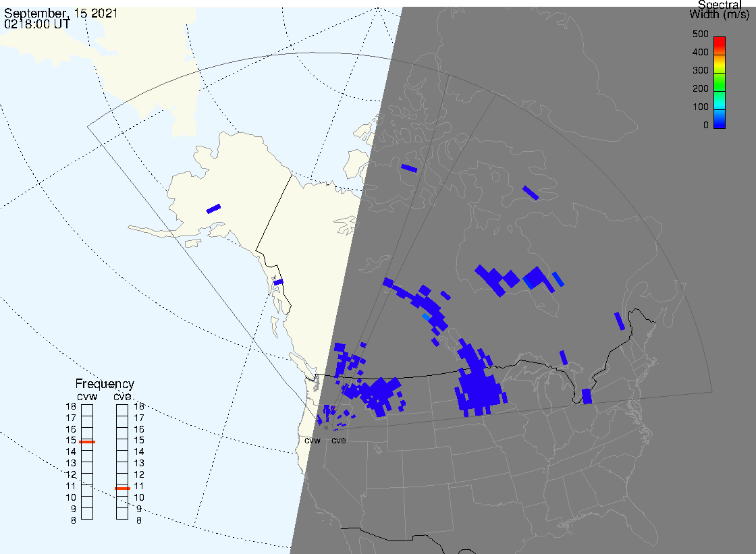Click the spectral width color bar

[x=720, y=82]
